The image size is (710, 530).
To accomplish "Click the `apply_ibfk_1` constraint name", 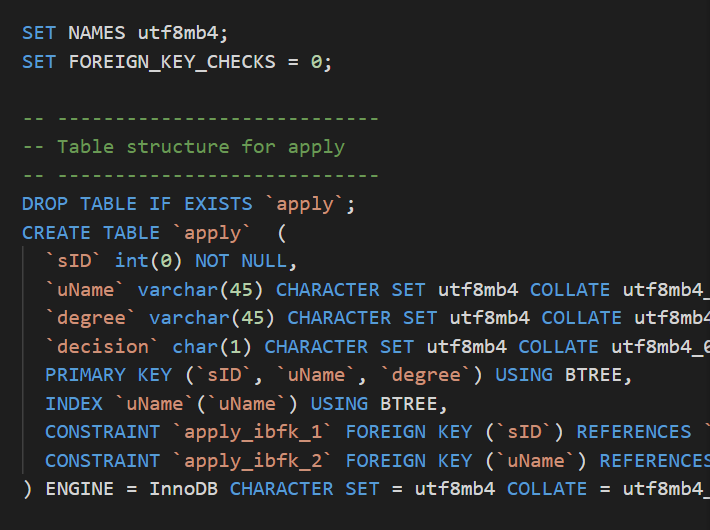I will coord(253,432).
